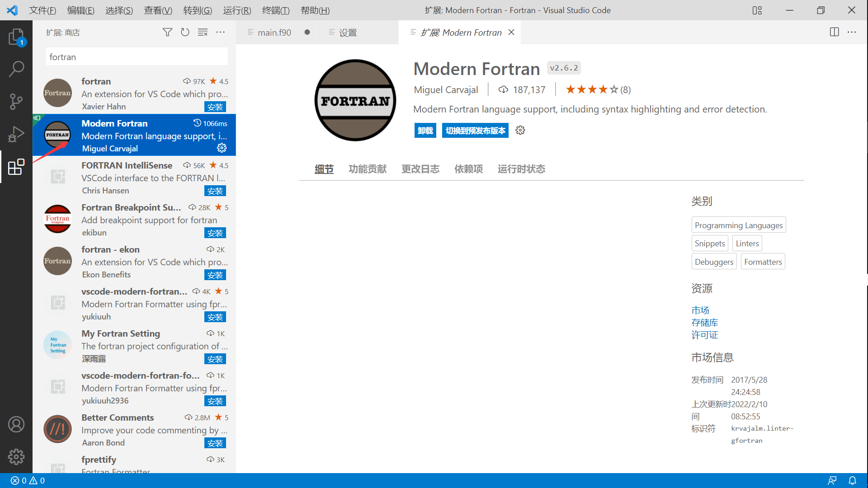This screenshot has height=488, width=868.
Task: Click the star rating of Modern Fortran
Action: (591, 89)
